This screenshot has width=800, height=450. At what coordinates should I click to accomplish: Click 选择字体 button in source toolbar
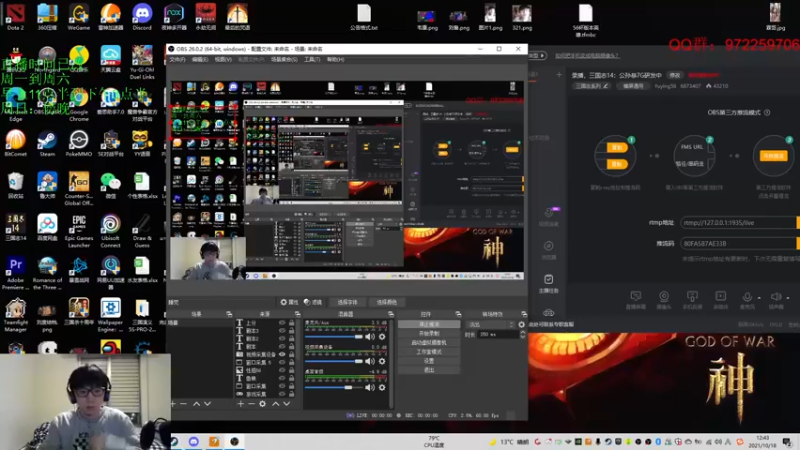[x=347, y=302]
